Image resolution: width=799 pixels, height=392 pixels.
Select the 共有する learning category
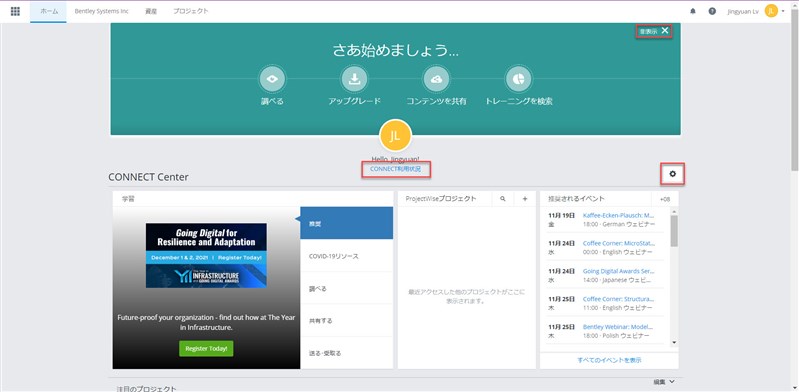(347, 321)
